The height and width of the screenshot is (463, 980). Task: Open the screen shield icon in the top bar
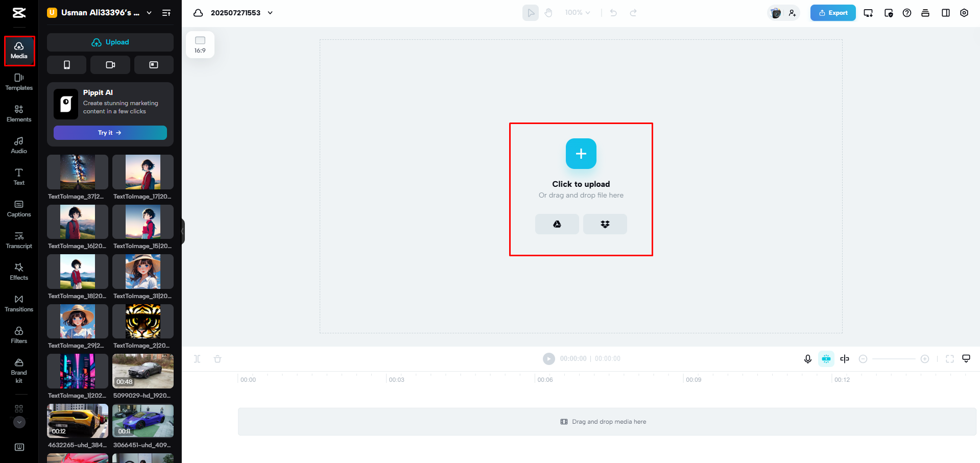[x=889, y=13]
